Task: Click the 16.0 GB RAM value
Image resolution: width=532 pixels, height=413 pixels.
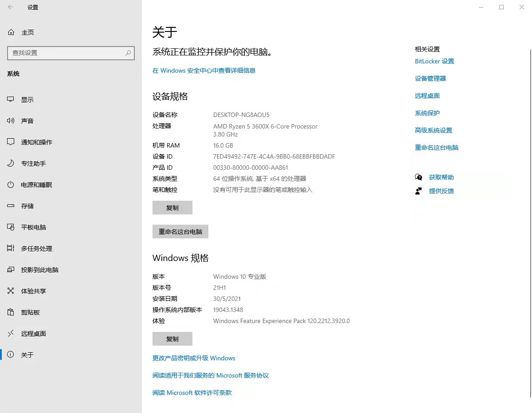Action: coord(223,145)
